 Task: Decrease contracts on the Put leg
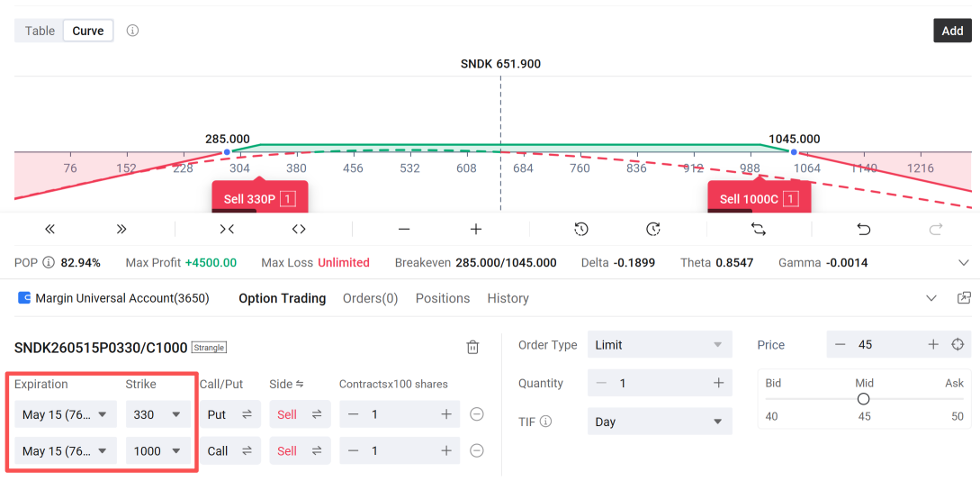(353, 414)
